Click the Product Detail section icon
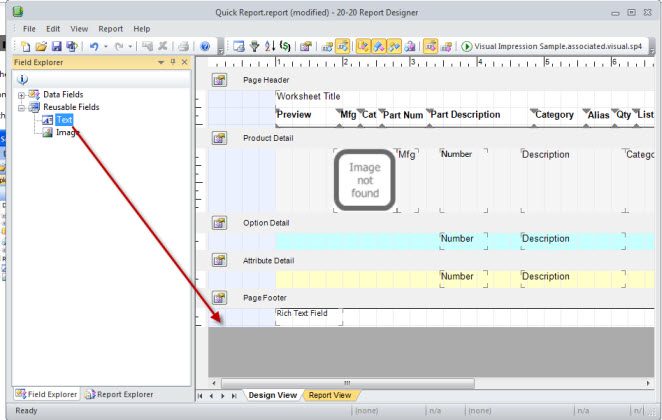This screenshot has width=662, height=420. (219, 138)
